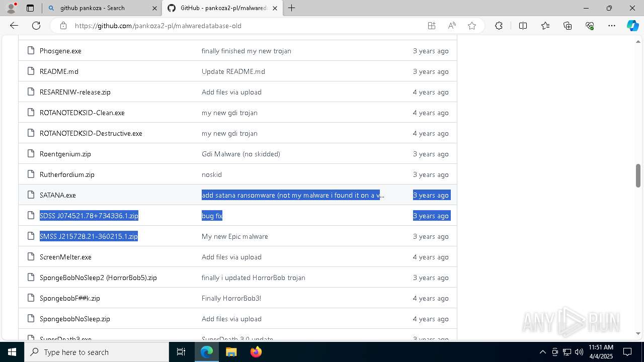Open network status in system tray

click(x=567, y=352)
